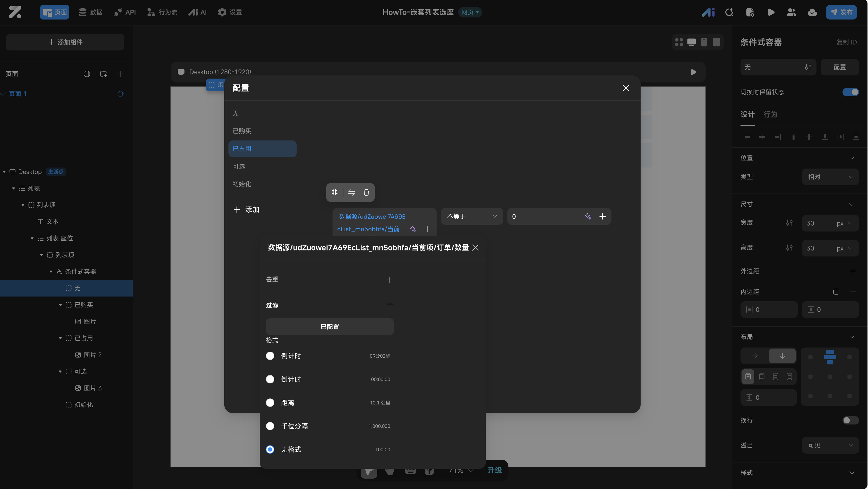Toggle the 切换时保留状态 switch
The image size is (868, 489).
pos(850,92)
